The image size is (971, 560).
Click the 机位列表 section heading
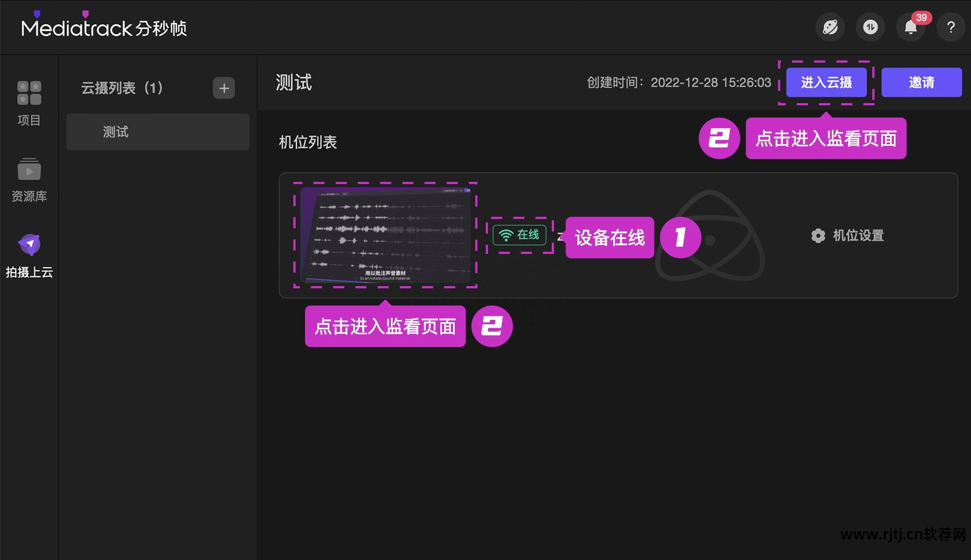pyautogui.click(x=308, y=142)
